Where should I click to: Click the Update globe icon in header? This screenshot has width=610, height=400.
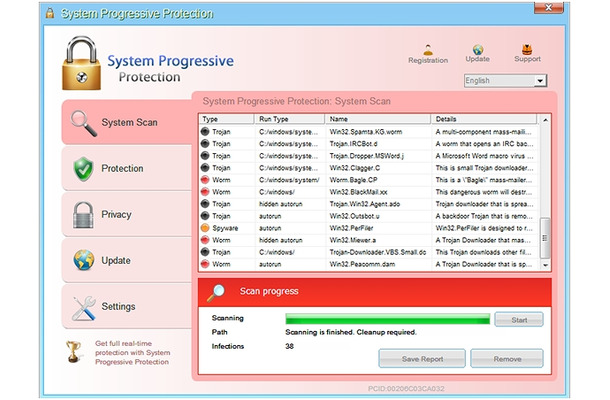click(x=478, y=49)
